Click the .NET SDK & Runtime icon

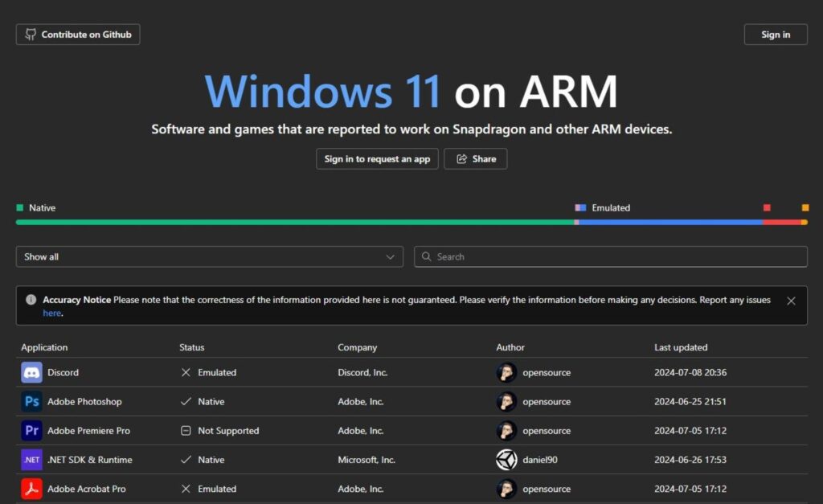tap(31, 459)
